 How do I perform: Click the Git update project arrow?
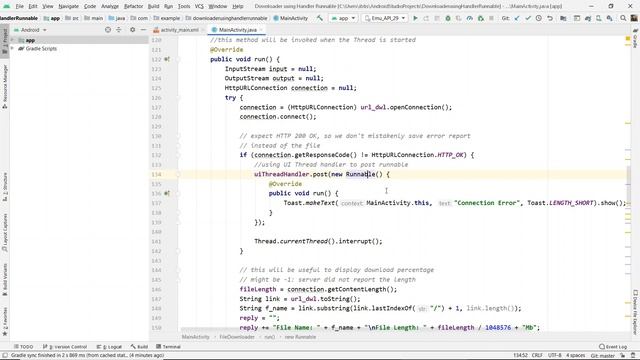pos(517,18)
